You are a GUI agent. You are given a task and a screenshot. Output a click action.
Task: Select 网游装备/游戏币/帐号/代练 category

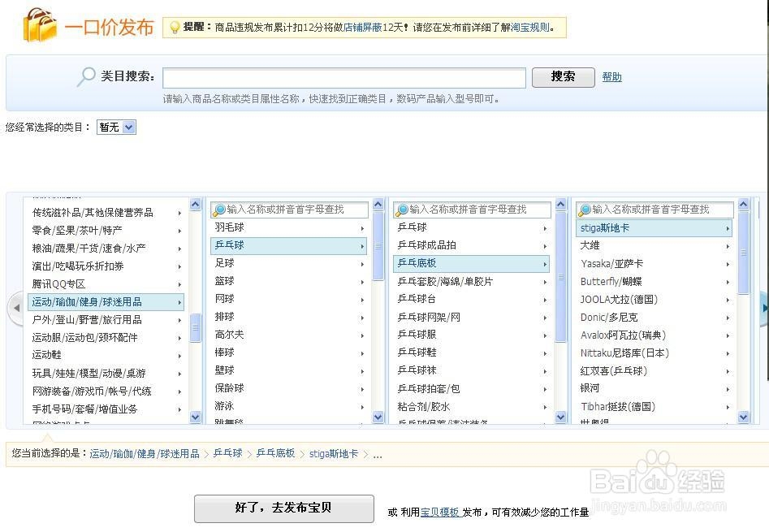(106, 391)
